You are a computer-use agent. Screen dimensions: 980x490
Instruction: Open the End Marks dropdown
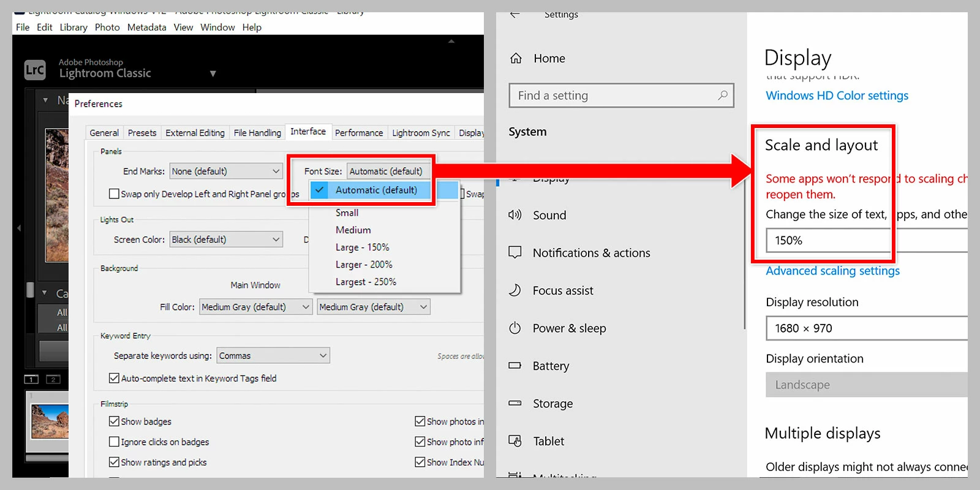click(x=226, y=171)
